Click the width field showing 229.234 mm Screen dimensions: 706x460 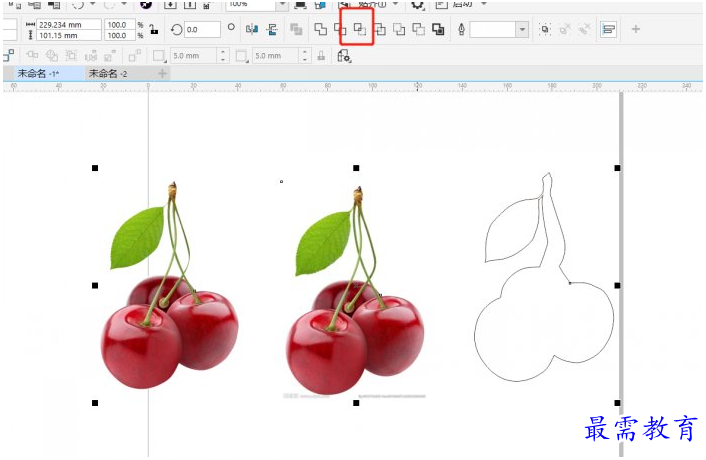tap(68, 25)
